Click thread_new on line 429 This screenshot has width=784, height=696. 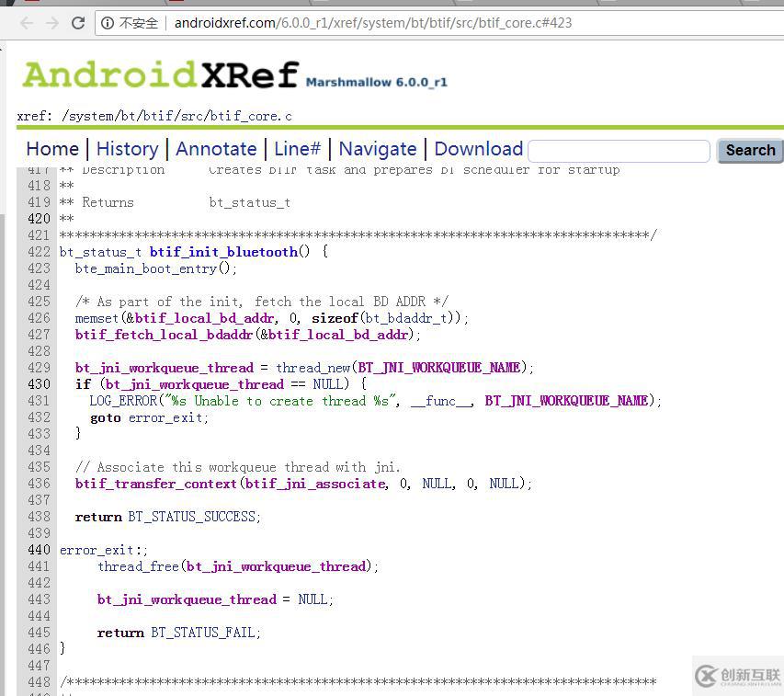[312, 368]
